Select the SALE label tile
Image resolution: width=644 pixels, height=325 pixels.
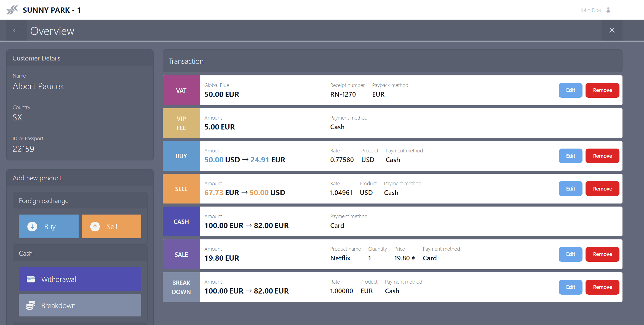[181, 254]
